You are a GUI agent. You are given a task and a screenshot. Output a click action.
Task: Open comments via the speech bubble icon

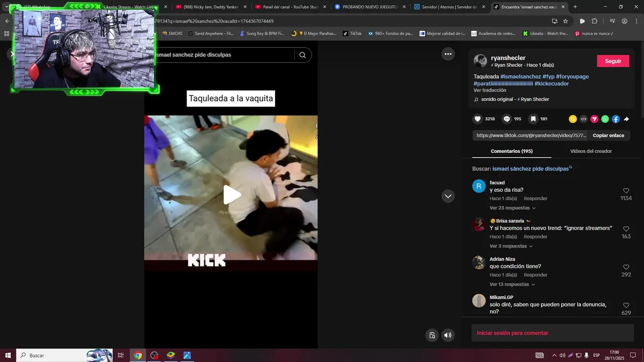coord(507,119)
